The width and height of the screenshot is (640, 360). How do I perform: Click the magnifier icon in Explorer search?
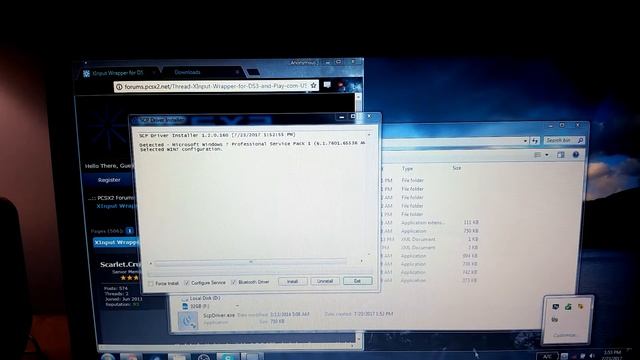pos(580,140)
